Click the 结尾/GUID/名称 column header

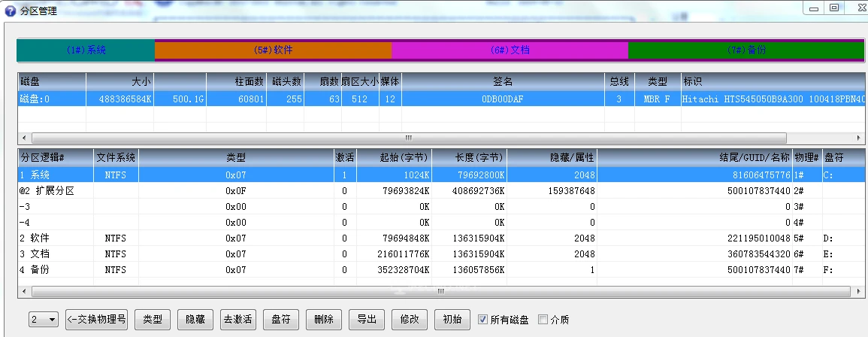pos(694,157)
